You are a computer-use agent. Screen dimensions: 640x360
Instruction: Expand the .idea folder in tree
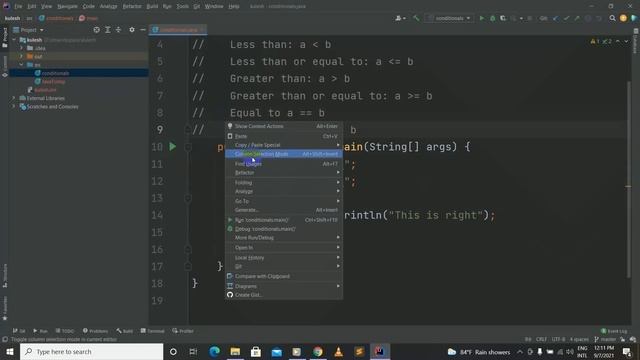(22, 48)
